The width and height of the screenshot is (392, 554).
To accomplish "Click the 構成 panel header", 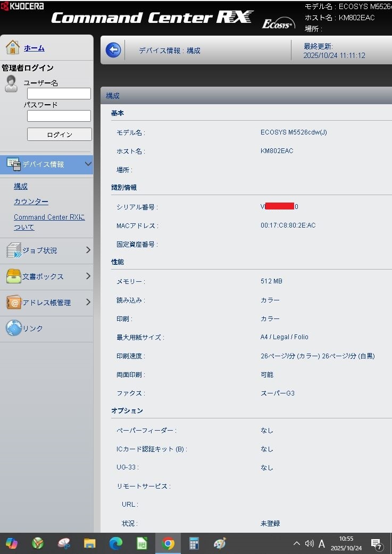I will tap(246, 95).
